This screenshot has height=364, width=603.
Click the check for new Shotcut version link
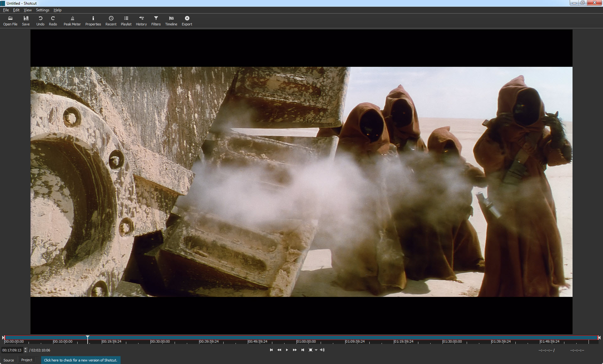click(x=80, y=360)
